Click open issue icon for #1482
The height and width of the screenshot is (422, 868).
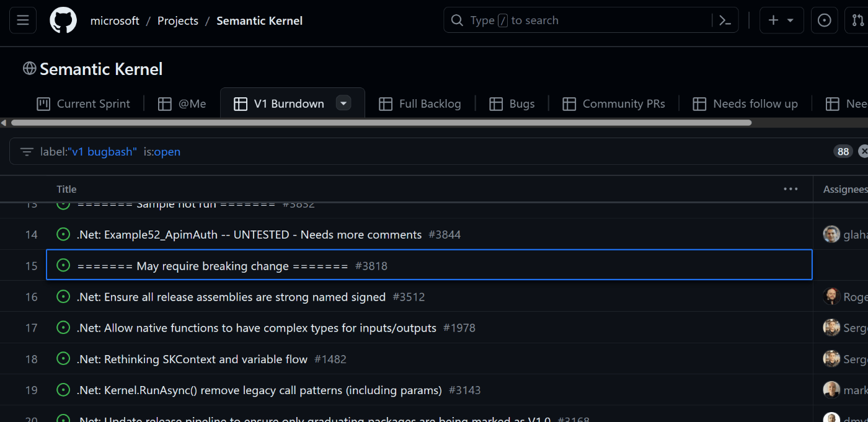[63, 358]
